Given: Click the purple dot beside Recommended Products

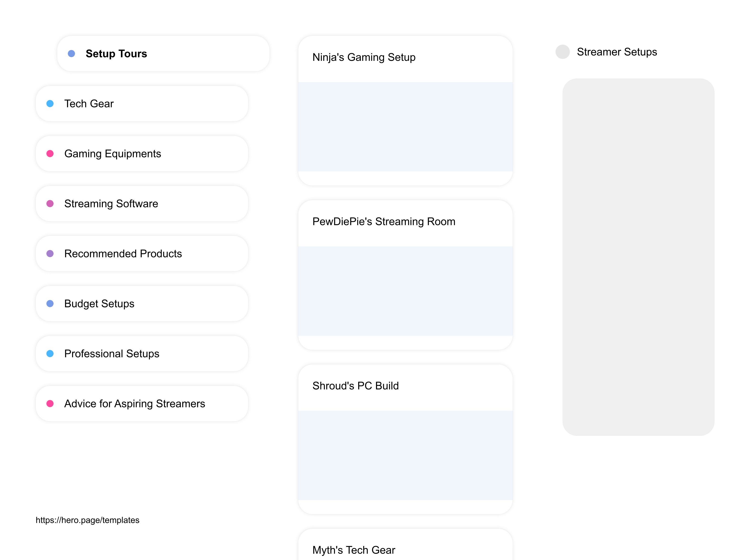Looking at the screenshot, I should pyautogui.click(x=50, y=254).
